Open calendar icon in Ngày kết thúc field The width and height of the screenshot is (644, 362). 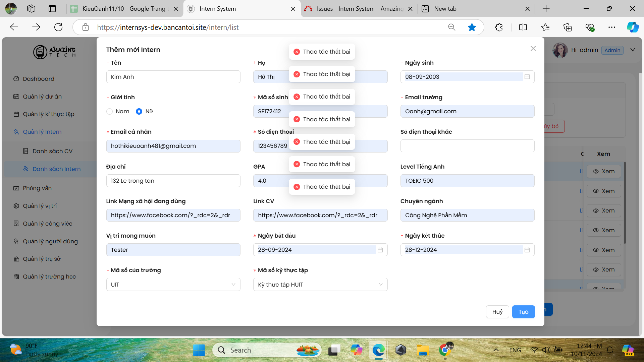[x=527, y=250]
